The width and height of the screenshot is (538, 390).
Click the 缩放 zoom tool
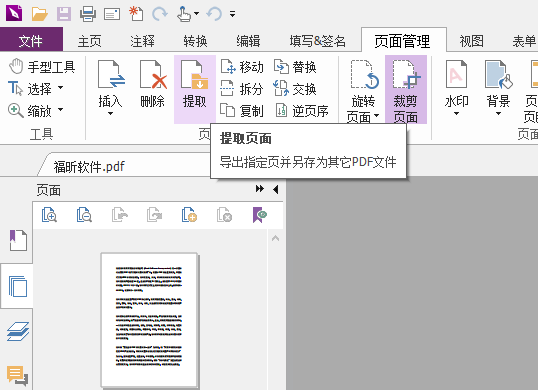(x=30, y=110)
